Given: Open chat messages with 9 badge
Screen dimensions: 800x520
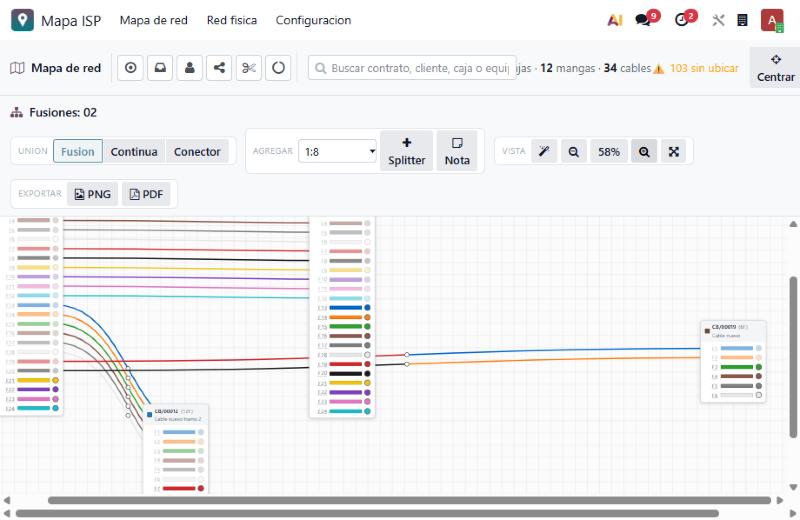Looking at the screenshot, I should coord(643,20).
